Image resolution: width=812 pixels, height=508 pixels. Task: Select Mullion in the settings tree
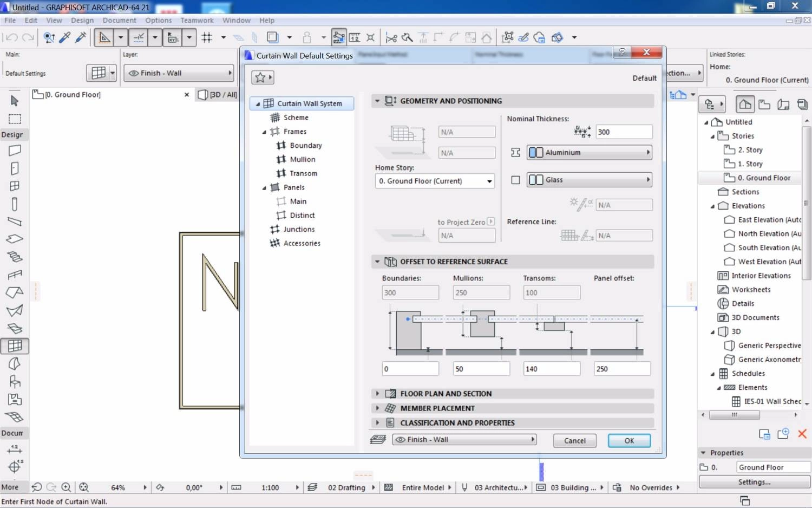pos(303,159)
